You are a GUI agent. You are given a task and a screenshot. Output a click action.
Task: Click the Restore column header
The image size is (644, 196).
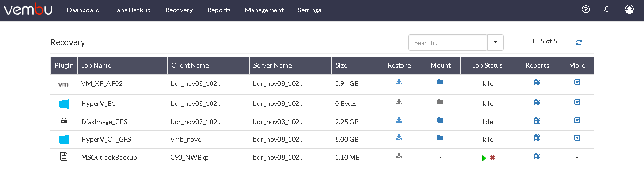click(x=399, y=65)
